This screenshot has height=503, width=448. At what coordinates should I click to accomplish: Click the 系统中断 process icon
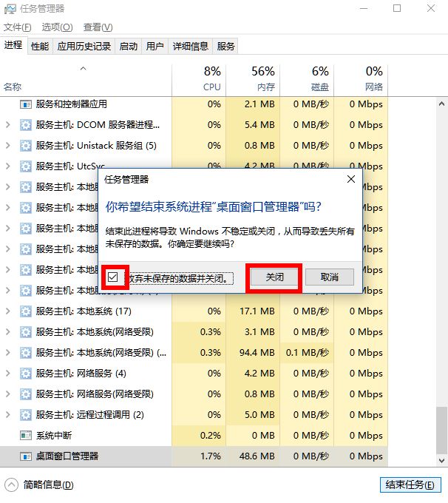click(x=26, y=436)
